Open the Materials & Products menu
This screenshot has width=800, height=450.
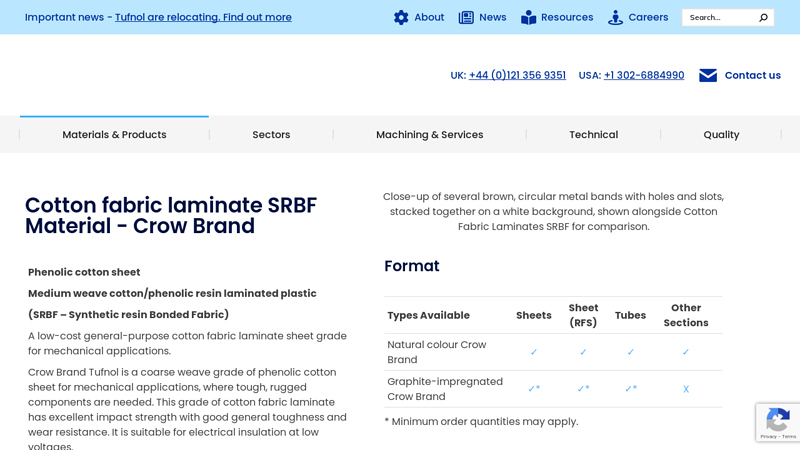[x=114, y=135]
